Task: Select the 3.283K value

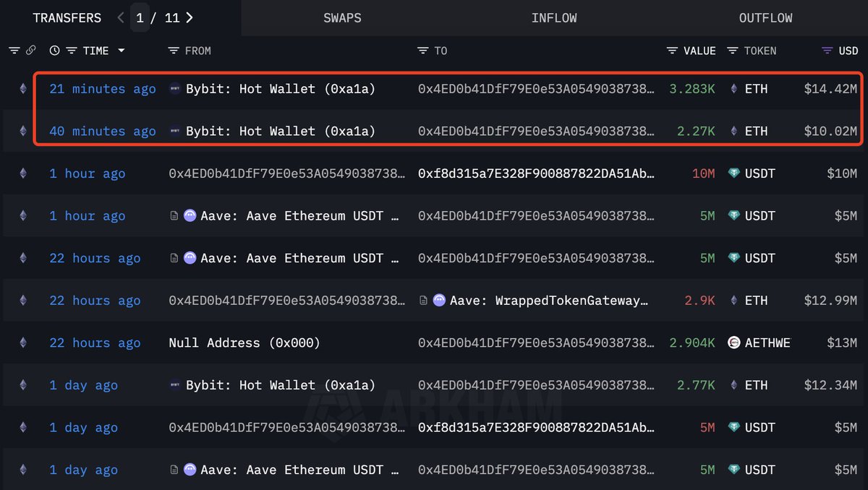Action: (x=692, y=89)
